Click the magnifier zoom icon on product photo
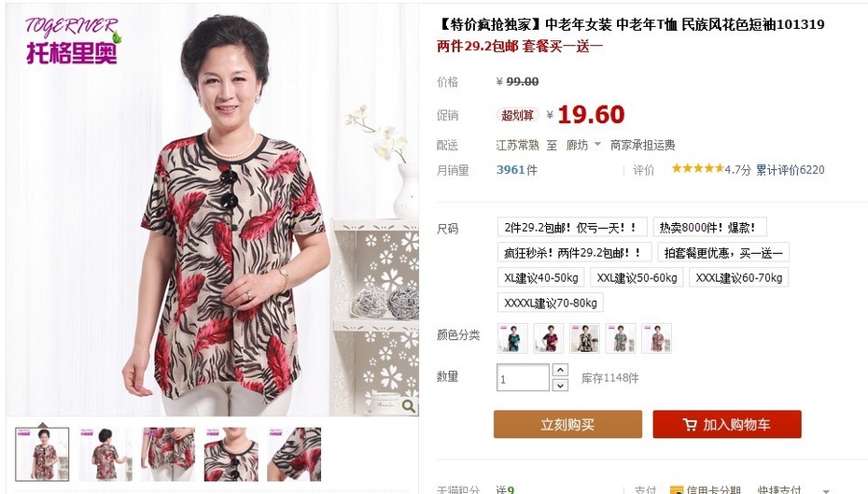This screenshot has height=494, width=868. (x=409, y=406)
